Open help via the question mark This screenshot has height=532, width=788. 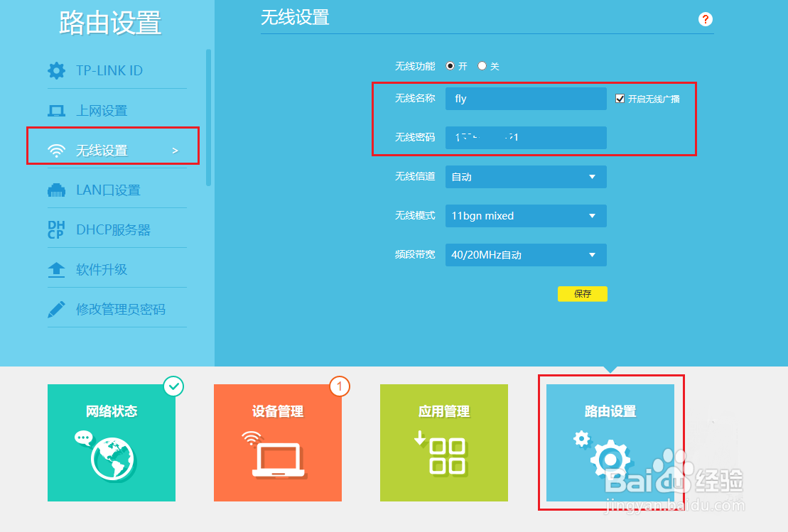(x=705, y=19)
